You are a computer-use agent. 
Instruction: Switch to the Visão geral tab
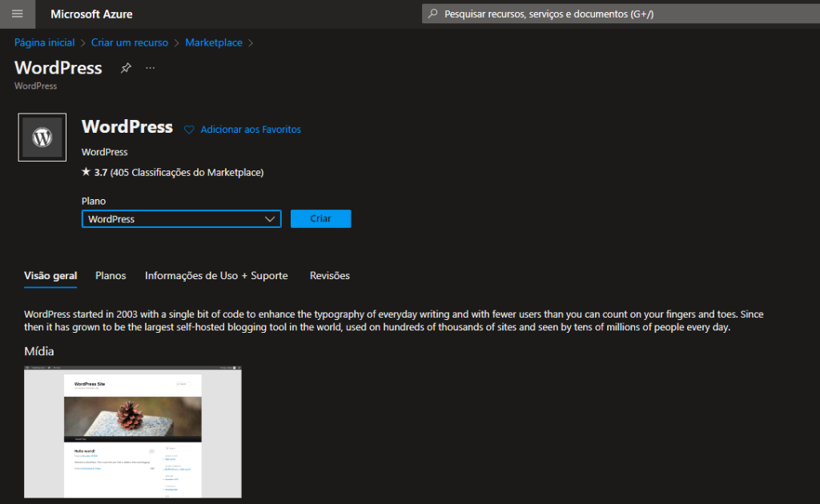coord(50,276)
